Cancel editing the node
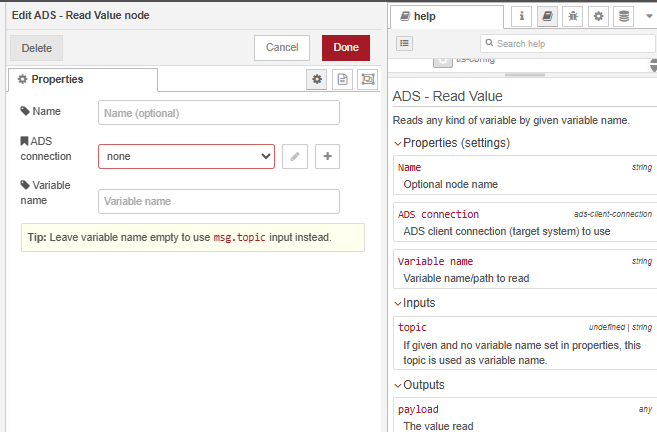The width and height of the screenshot is (657, 432). click(282, 48)
